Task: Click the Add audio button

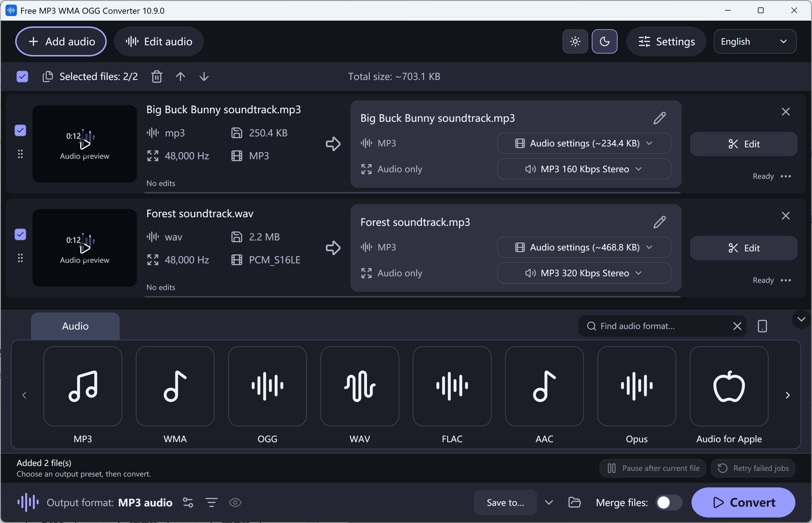Action: [x=61, y=42]
